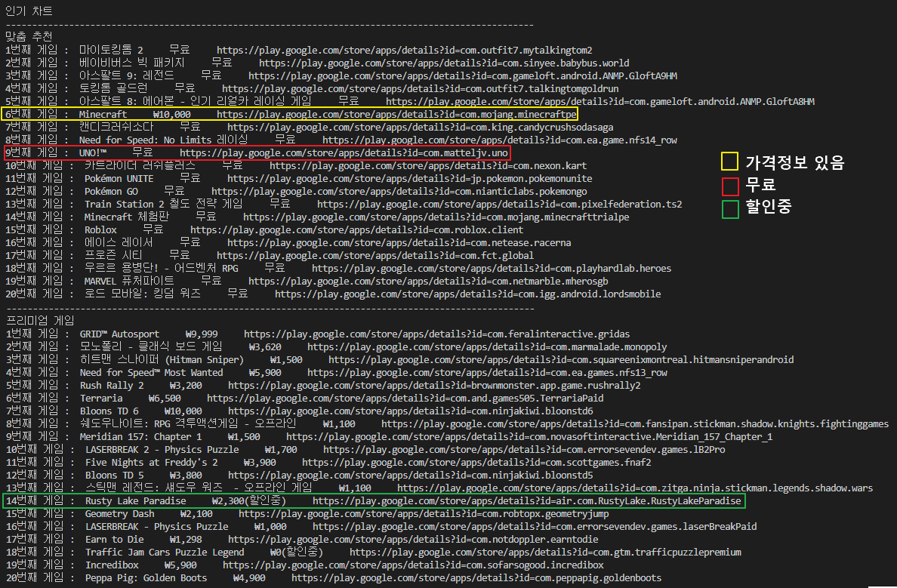897x588 pixels.
Task: Click the GRID Autosport price '₩9,999'
Action: (202, 334)
